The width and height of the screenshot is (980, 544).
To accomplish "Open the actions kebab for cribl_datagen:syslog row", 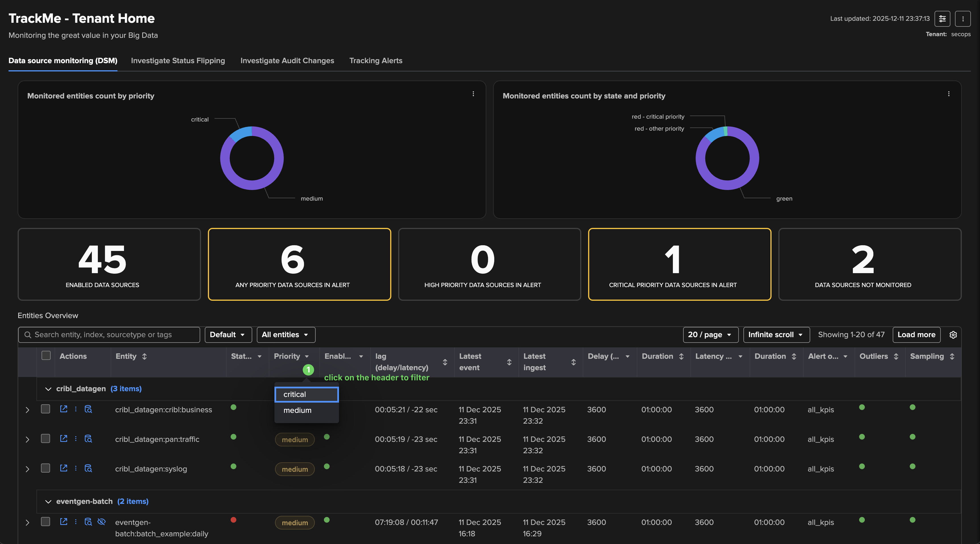I will coord(76,468).
